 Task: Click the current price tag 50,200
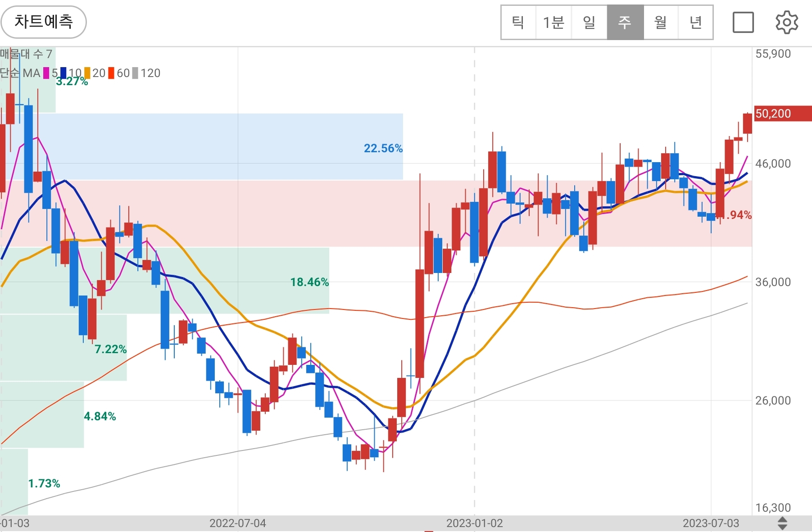point(783,114)
